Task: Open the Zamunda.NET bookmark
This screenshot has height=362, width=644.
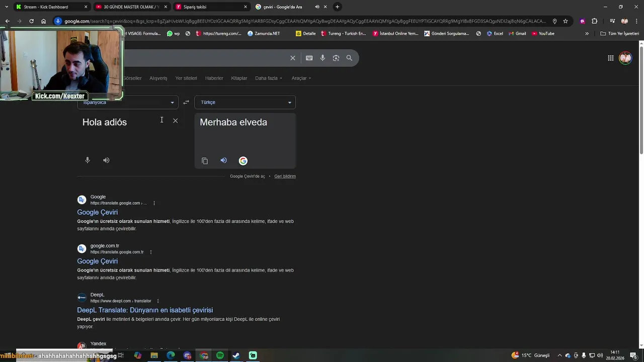Action: click(x=264, y=34)
